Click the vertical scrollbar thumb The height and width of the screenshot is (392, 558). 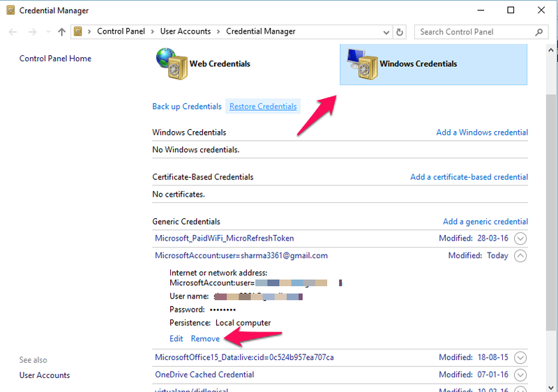(551, 213)
